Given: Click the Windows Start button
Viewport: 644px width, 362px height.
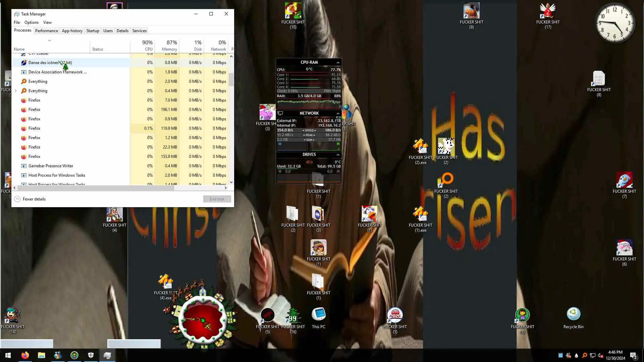Looking at the screenshot, I should (x=8, y=355).
